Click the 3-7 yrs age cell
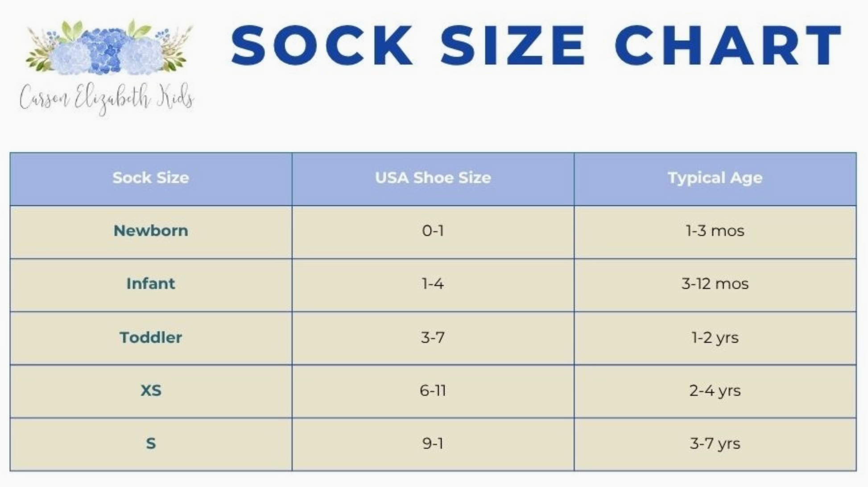Image resolution: width=868 pixels, height=487 pixels. pyautogui.click(x=715, y=444)
